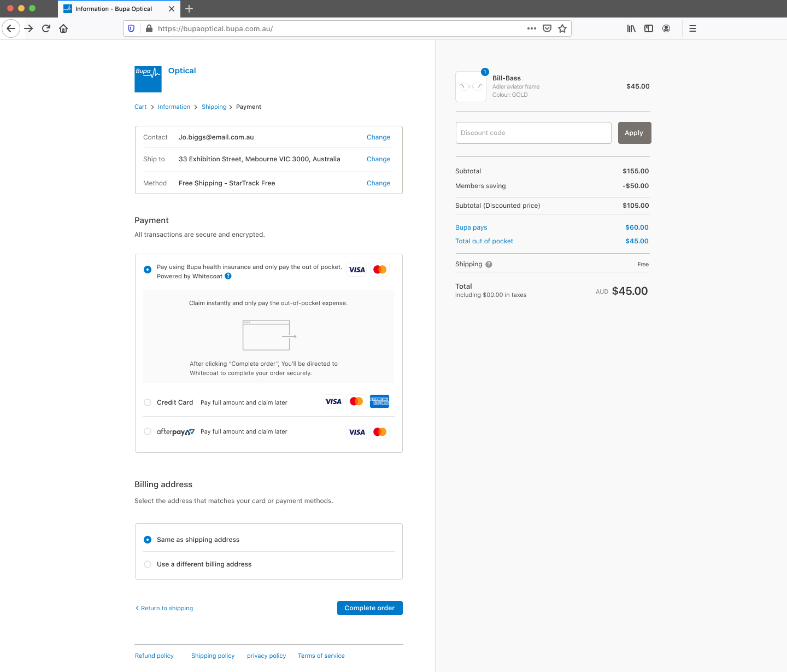This screenshot has height=672, width=787.
Task: Click the Subtotal $155.00 value
Action: point(636,171)
